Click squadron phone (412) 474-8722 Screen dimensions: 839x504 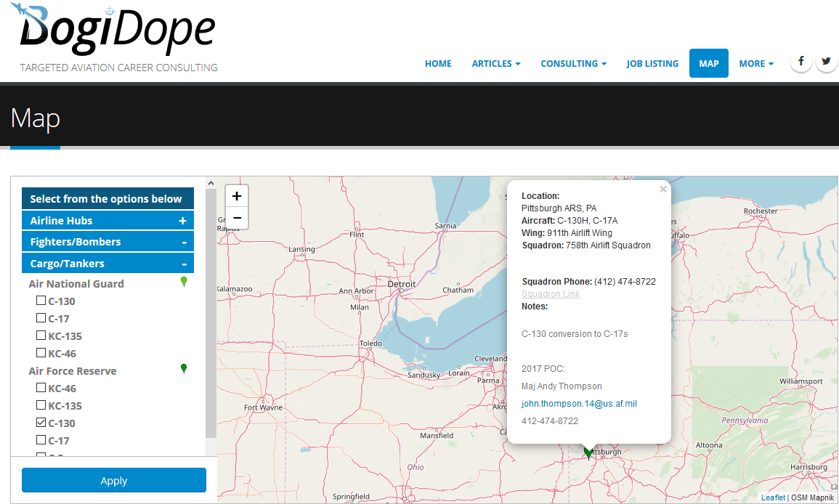(x=625, y=282)
